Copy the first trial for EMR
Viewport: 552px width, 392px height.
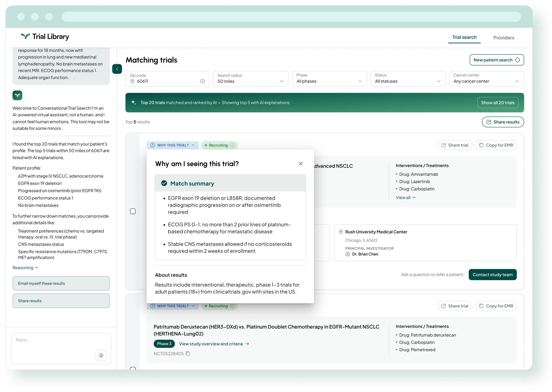496,145
